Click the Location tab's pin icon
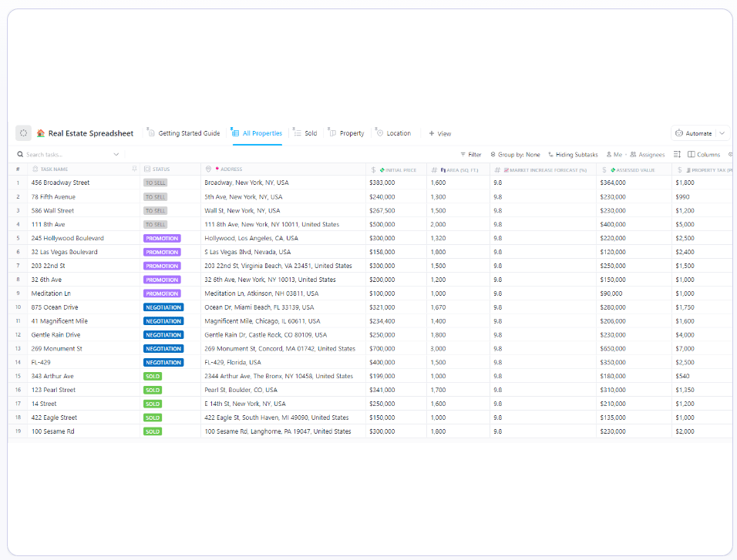The image size is (737, 560). coord(380,133)
